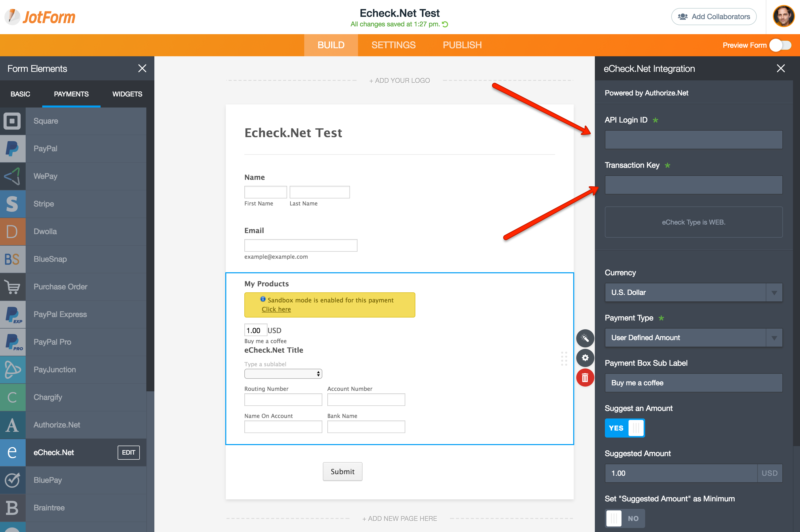Close the eCheck.Net Integration panel
This screenshot has height=532, width=800.
coord(781,69)
